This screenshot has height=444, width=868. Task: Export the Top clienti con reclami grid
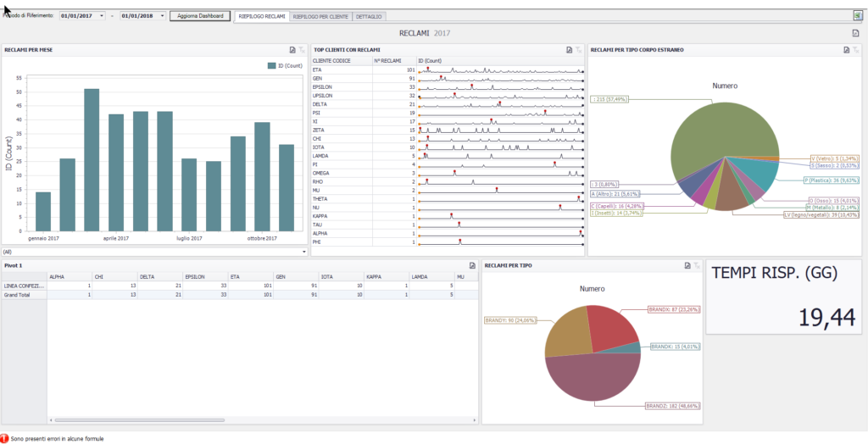tap(569, 50)
